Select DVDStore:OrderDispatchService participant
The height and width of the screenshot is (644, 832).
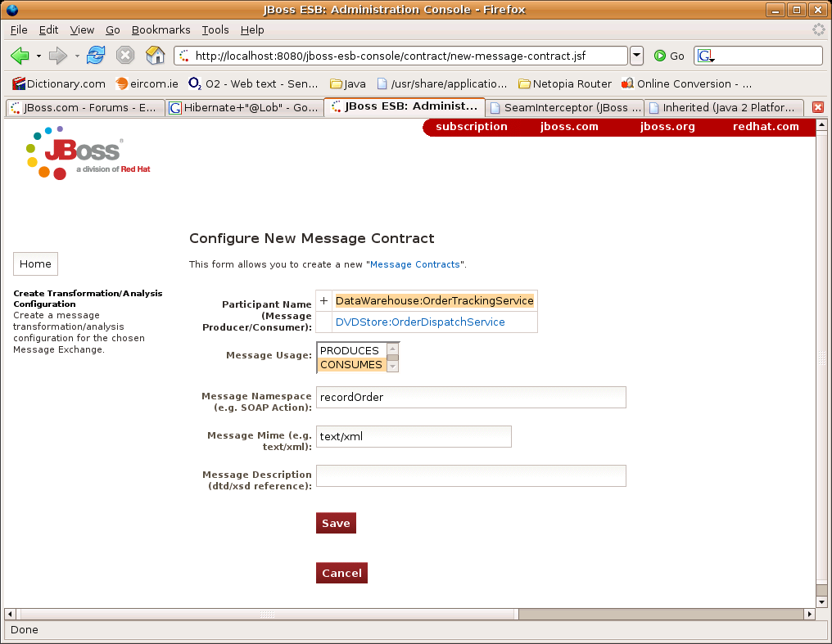[x=420, y=322]
